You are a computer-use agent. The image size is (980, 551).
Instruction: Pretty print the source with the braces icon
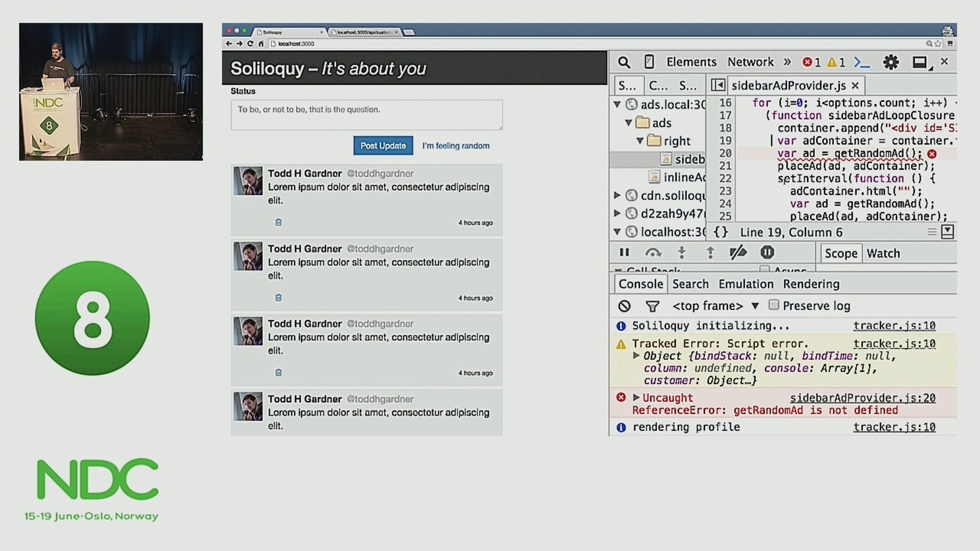coord(721,232)
